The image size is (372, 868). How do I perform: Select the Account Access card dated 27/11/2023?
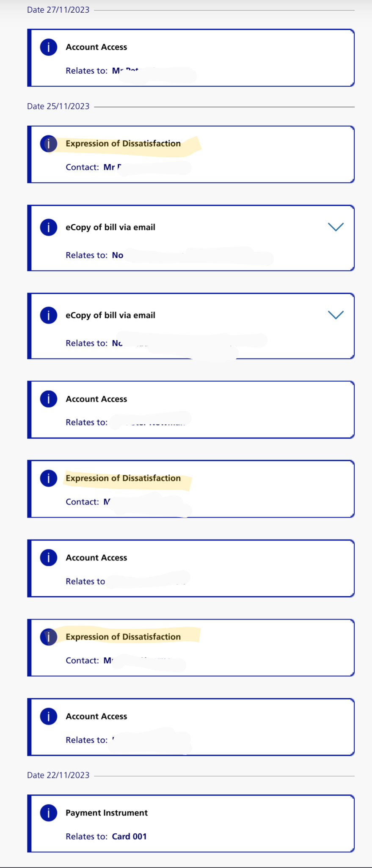point(190,57)
